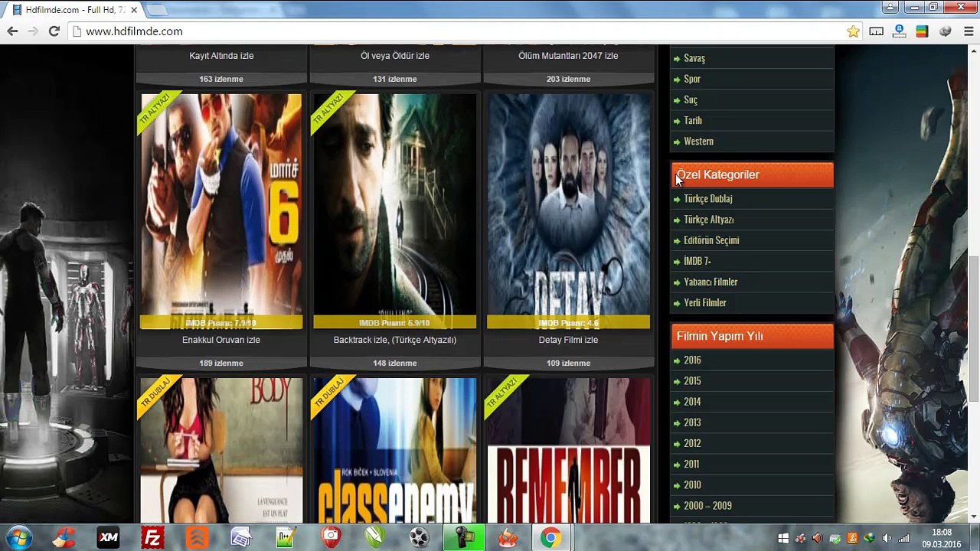Open the XM app on the taskbar
Viewport: 980px width, 551px height.
(x=108, y=538)
